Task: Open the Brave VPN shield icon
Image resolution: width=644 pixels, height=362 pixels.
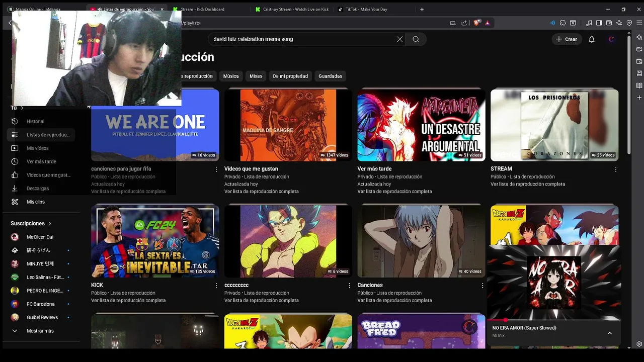Action: pos(629,23)
